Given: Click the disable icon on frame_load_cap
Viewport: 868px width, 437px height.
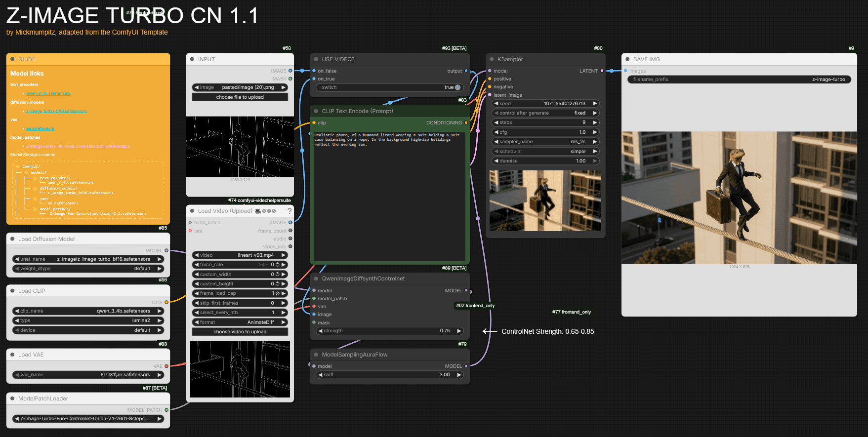Looking at the screenshot, I should click(x=278, y=293).
